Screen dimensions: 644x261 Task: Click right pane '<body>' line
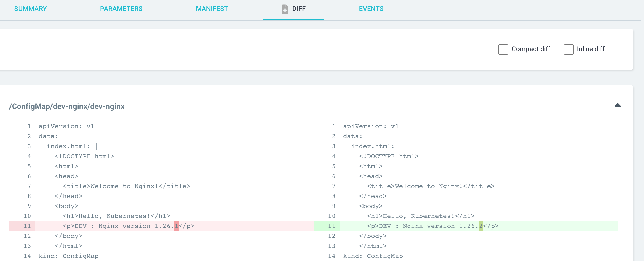tap(371, 206)
